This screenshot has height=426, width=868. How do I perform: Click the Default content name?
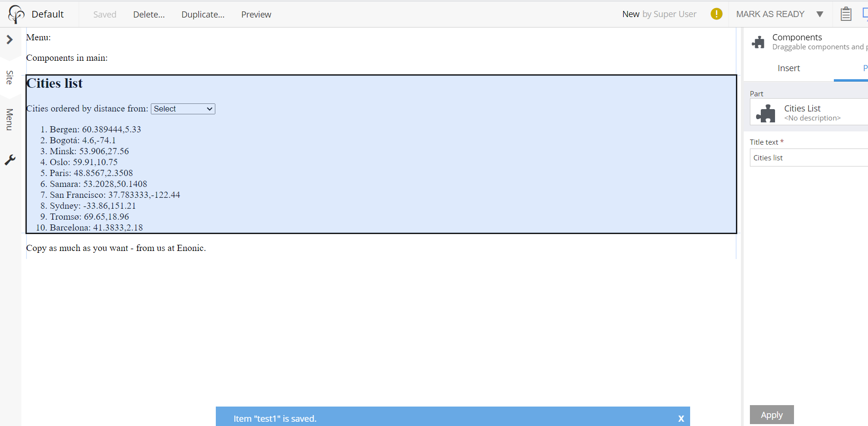click(47, 14)
